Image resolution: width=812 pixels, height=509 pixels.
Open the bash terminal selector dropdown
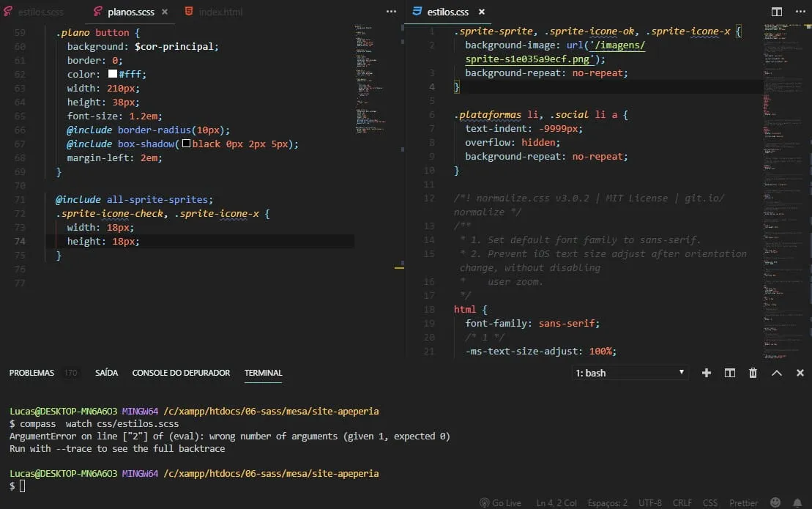630,373
